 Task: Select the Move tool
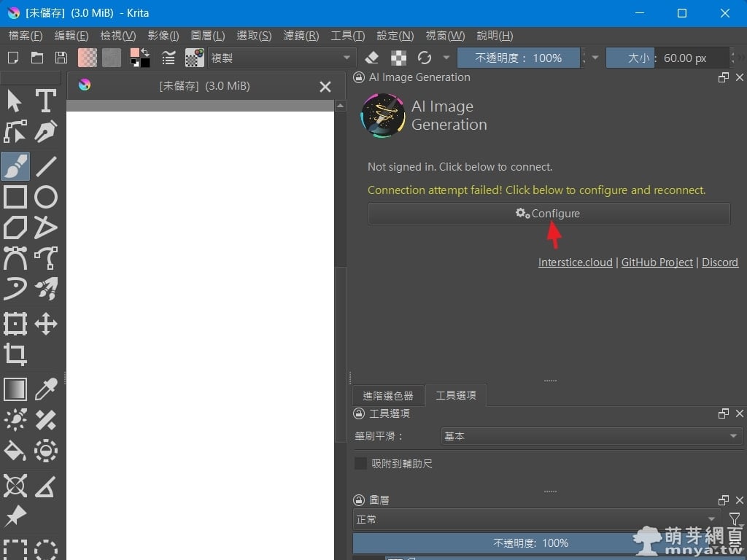click(46, 324)
